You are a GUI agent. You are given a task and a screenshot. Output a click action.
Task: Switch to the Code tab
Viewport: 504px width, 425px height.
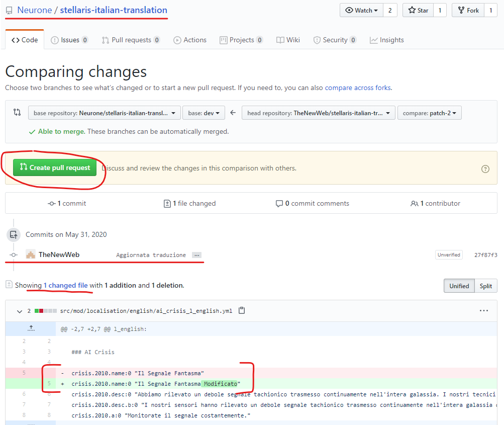(x=25, y=40)
